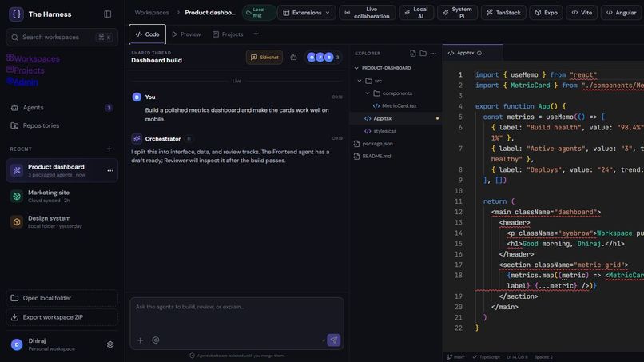
Task: Click the Orchestrator sparkle avatar
Action: (137, 138)
